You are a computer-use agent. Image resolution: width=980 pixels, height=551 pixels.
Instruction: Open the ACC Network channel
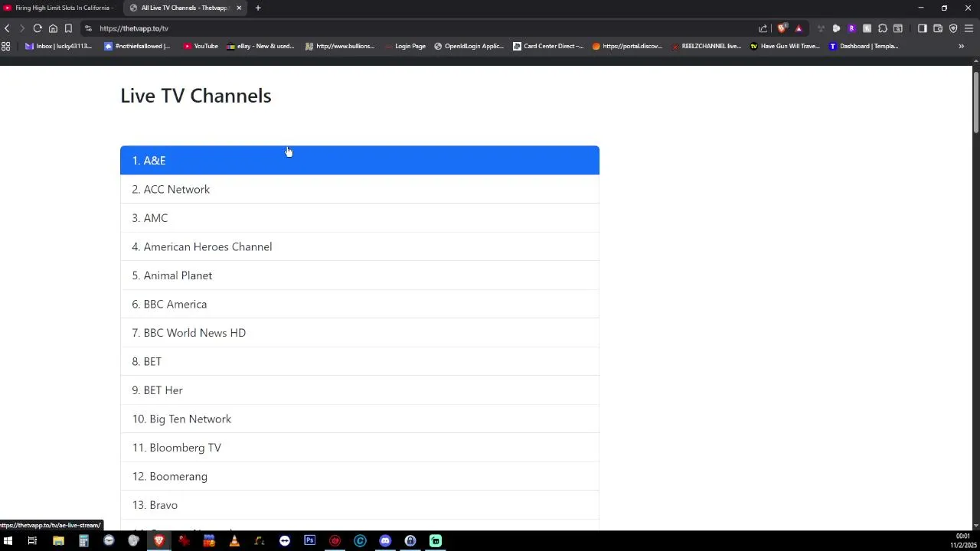(360, 189)
